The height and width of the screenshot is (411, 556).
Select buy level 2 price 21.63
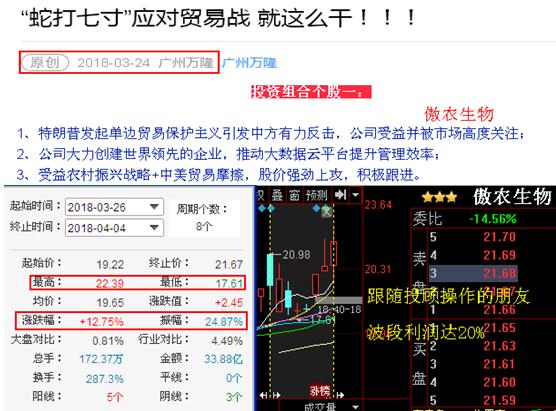pyautogui.click(x=500, y=346)
